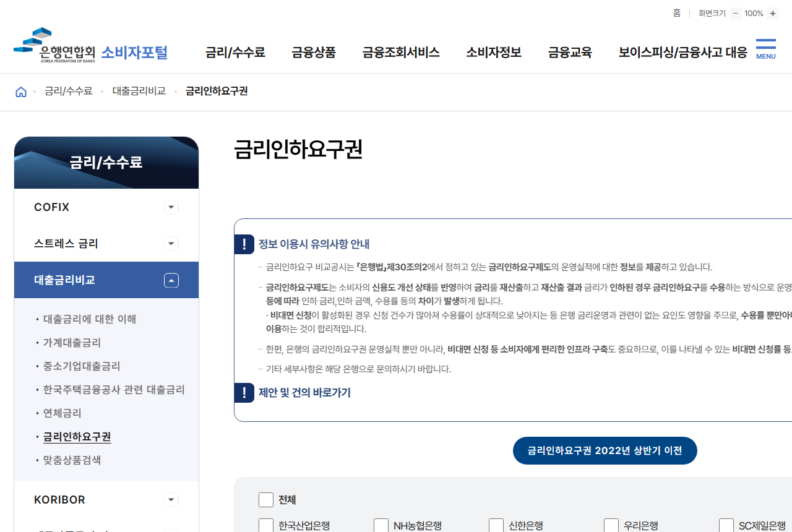Screen dimensions: 792x532
Task: Click the 금리인하요구권 2022년 상반기 이전 button
Action: click(x=605, y=450)
